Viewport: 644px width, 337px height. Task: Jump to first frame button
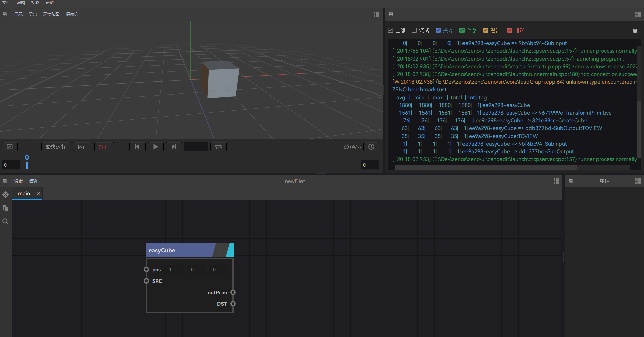coord(137,147)
